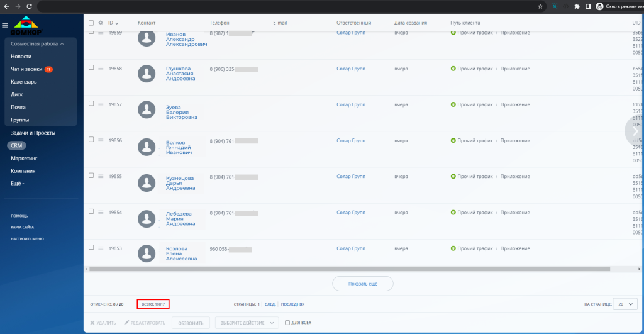Tick the checkbox for contact 19857
The width and height of the screenshot is (644, 334).
pyautogui.click(x=91, y=104)
